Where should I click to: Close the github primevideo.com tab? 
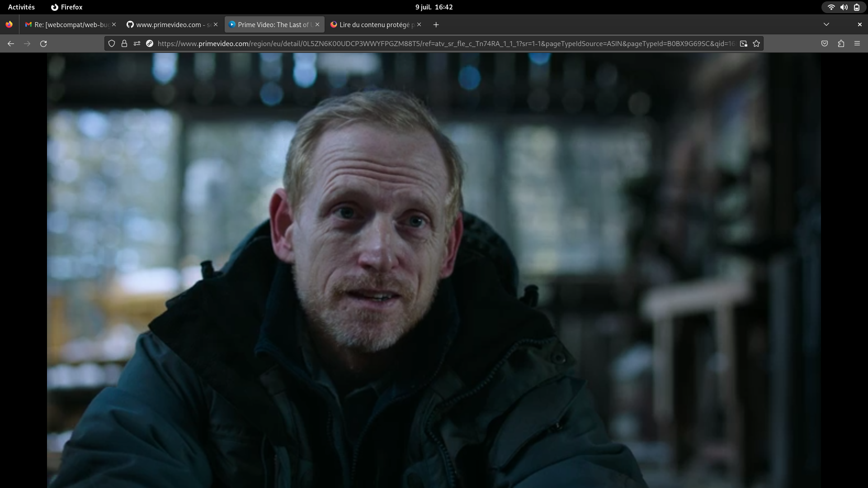pyautogui.click(x=215, y=25)
